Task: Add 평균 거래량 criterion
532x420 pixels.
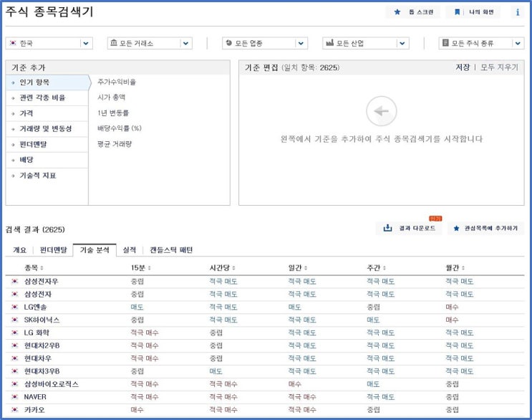Action: (x=115, y=144)
